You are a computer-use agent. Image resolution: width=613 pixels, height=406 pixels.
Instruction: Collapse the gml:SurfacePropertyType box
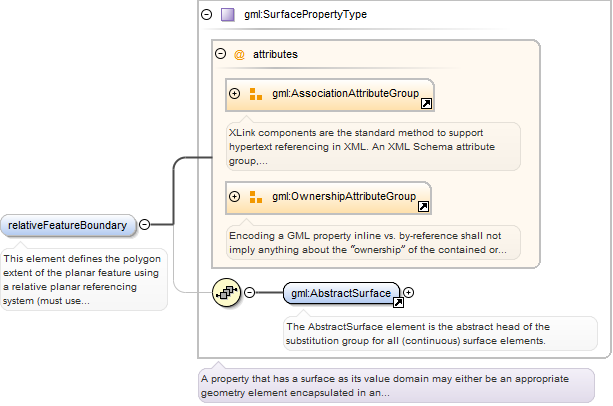207,15
